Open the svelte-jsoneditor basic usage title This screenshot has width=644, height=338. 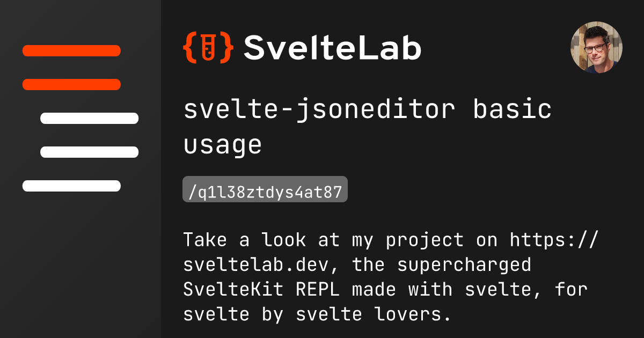tap(367, 110)
